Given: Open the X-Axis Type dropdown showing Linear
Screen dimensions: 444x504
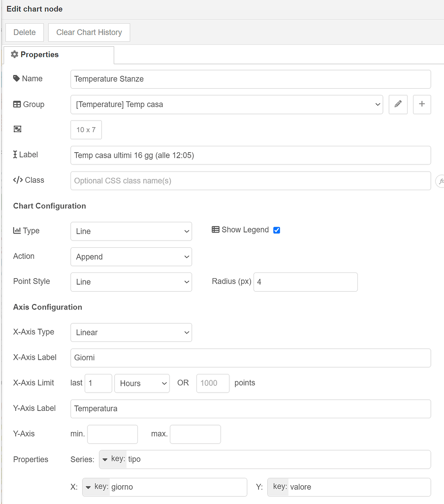Looking at the screenshot, I should click(x=130, y=332).
